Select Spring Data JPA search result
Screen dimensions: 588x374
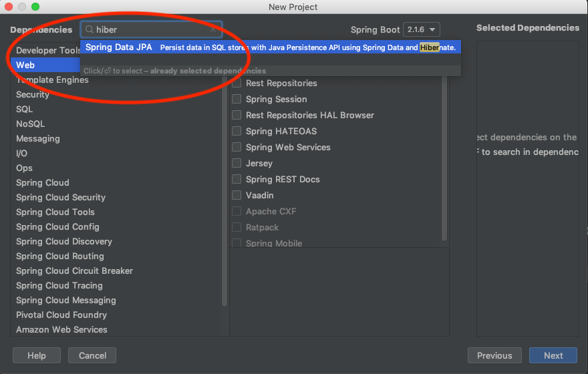271,47
